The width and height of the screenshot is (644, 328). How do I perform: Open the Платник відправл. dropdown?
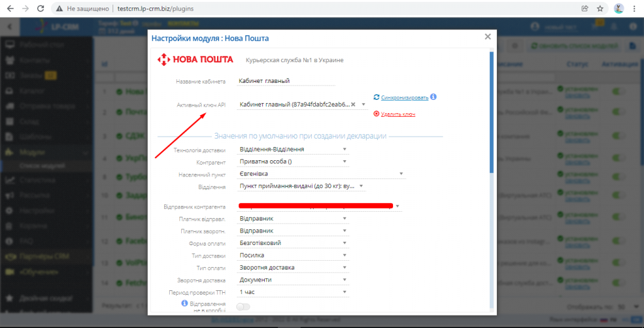click(293, 219)
